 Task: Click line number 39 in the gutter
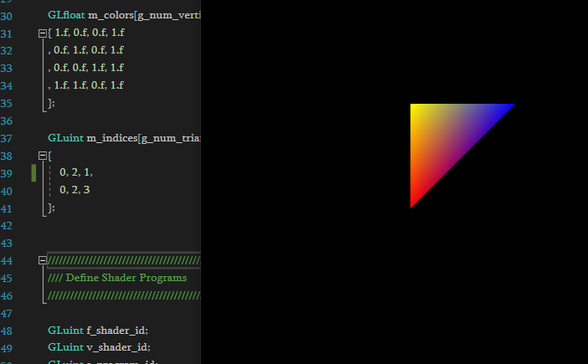[x=7, y=174]
